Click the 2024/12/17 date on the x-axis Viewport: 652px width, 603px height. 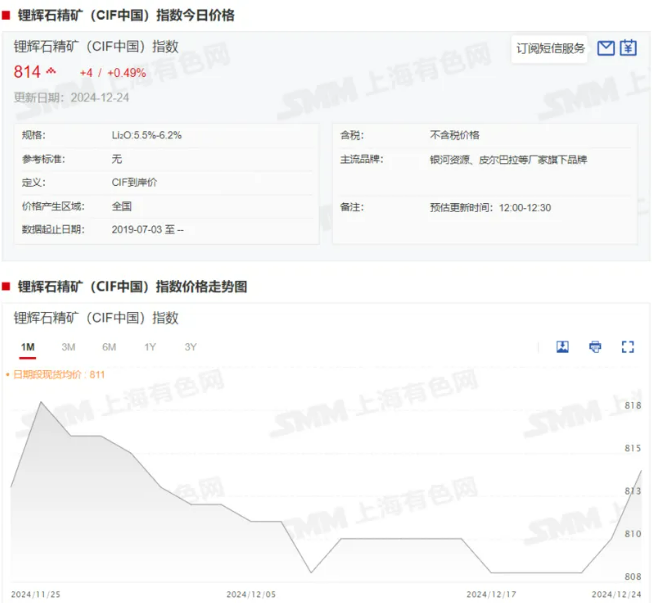pos(490,594)
